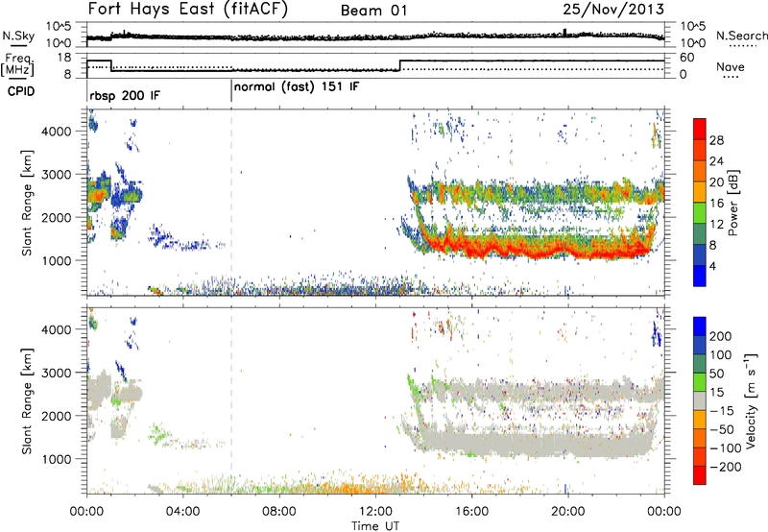Image resolution: width=768 pixels, height=532 pixels.
Task: Pick the red bottom segment of Velocity colorbar
Action: (700, 475)
